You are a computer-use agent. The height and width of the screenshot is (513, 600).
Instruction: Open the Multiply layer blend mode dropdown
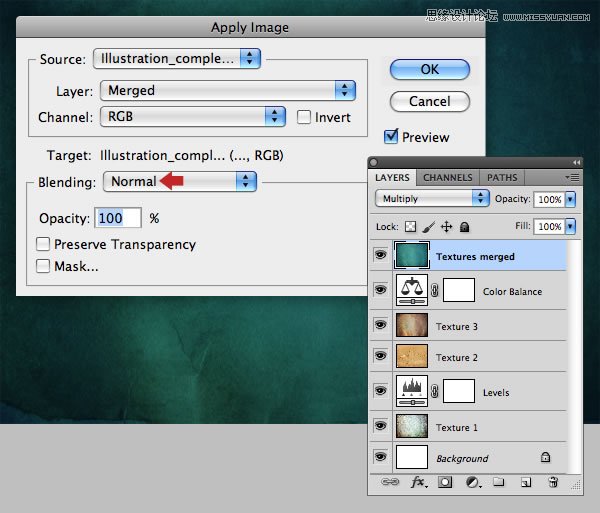(433, 199)
